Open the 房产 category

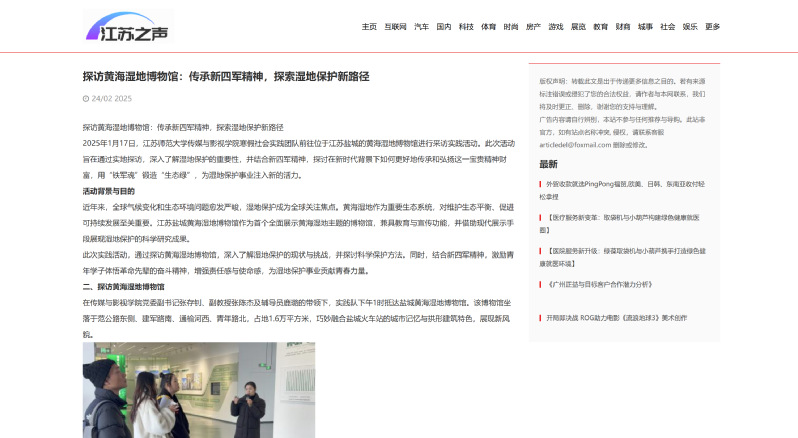click(x=533, y=27)
